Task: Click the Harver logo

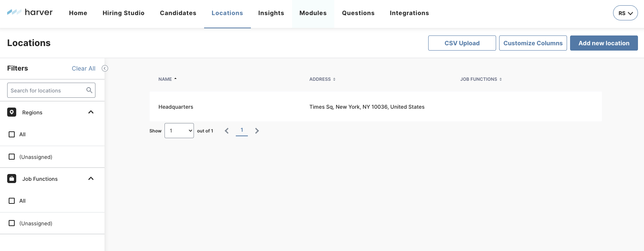Action: [x=30, y=12]
